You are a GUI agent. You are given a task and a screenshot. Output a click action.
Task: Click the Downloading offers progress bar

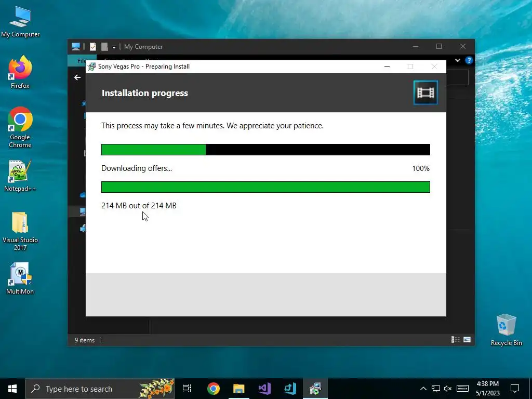click(265, 187)
